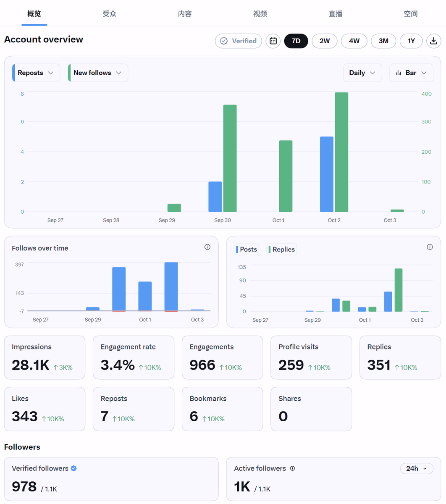Change the Daily interval dropdown

coord(362,73)
